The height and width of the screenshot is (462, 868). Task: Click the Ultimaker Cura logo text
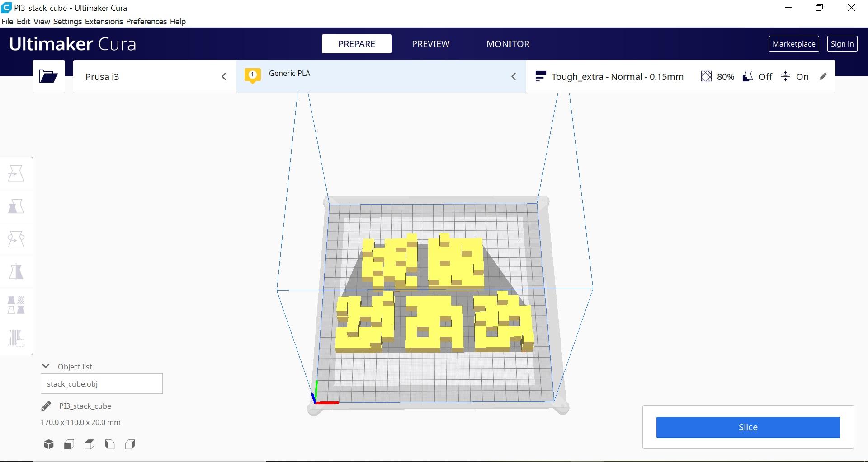[x=72, y=44]
